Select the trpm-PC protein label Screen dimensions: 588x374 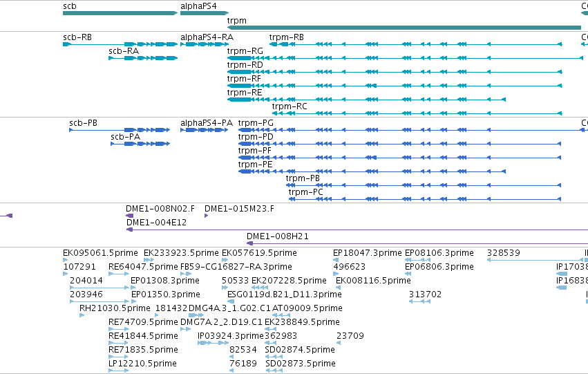pos(305,192)
